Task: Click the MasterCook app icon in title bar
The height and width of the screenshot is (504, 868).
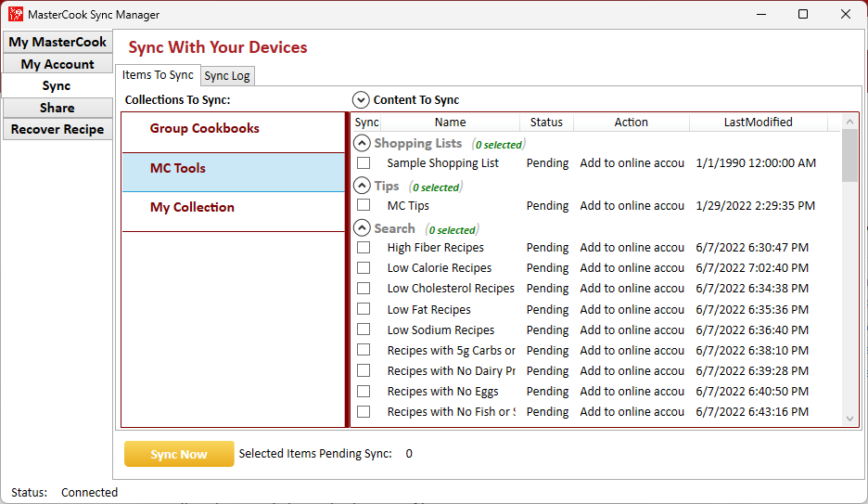Action: click(16, 15)
